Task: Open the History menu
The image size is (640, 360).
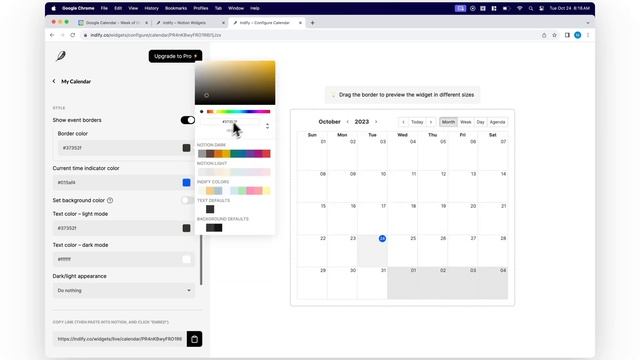Action: point(151,8)
